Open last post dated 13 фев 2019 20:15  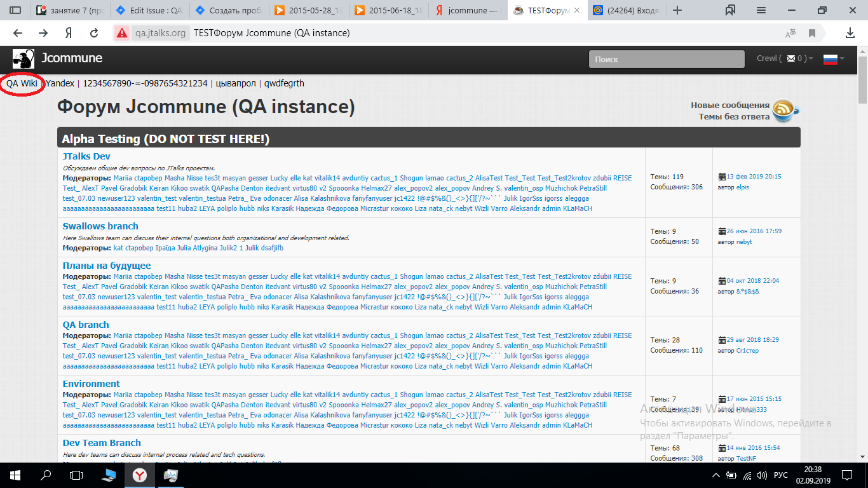coord(754,177)
